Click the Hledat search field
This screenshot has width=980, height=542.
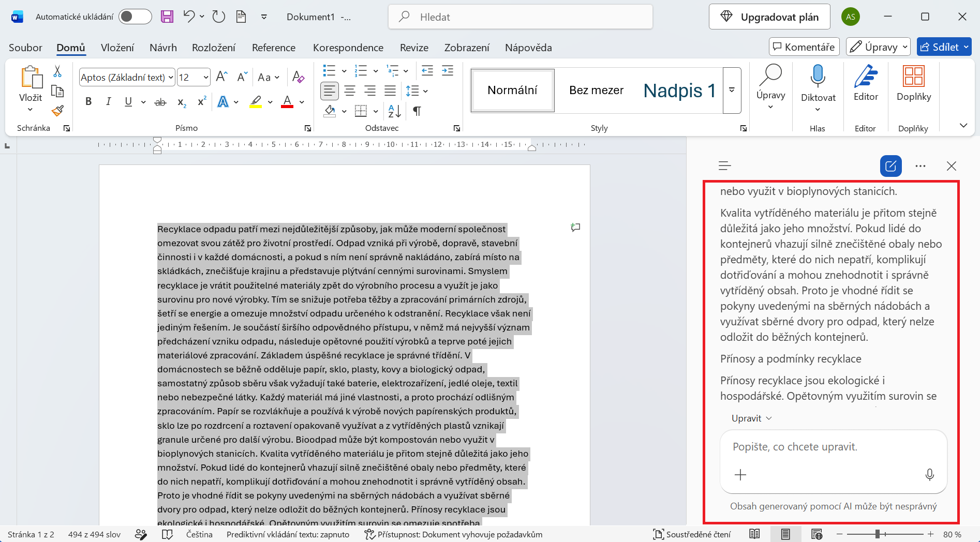coord(521,17)
